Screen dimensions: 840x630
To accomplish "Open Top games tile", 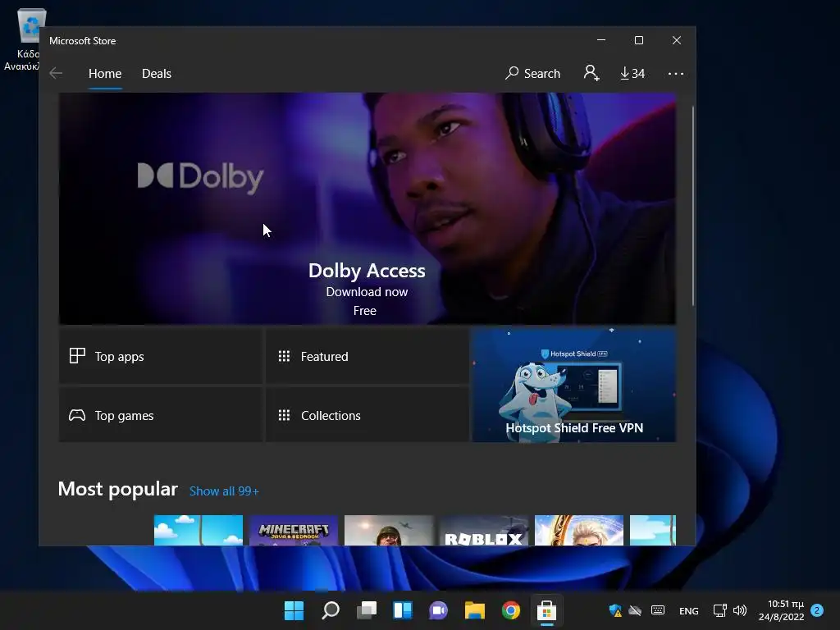I will tap(161, 415).
